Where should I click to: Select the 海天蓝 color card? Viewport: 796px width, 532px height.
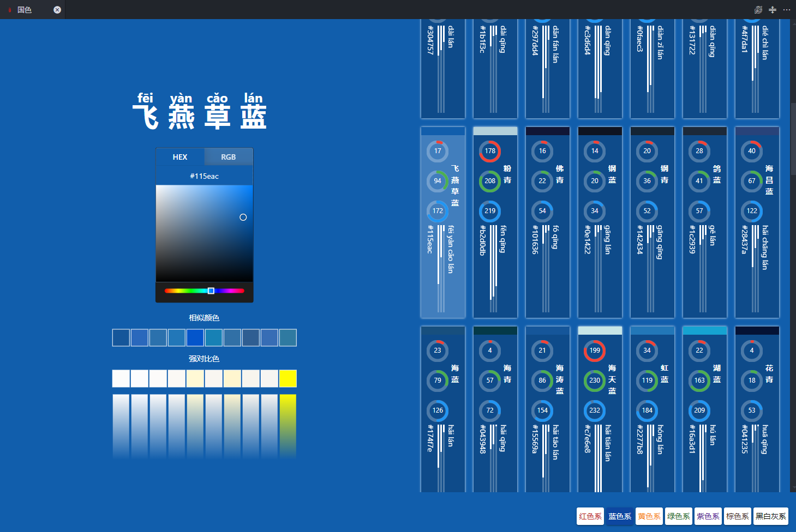[x=600, y=408]
